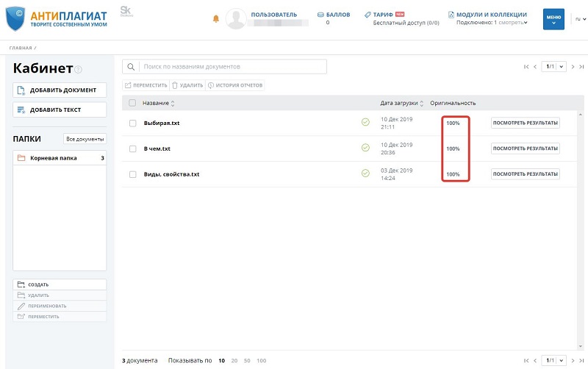
Task: Sort documents by Название column
Action: 158,103
